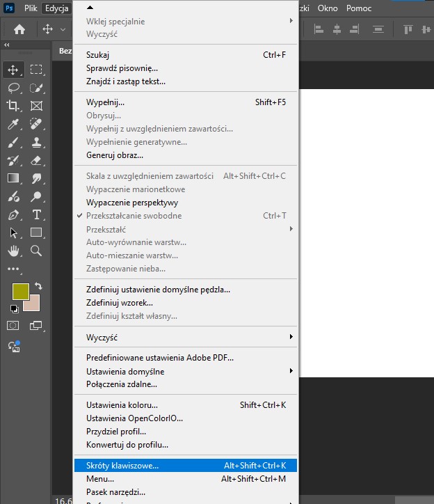Click the Photoshop Ps logo icon

[9, 8]
